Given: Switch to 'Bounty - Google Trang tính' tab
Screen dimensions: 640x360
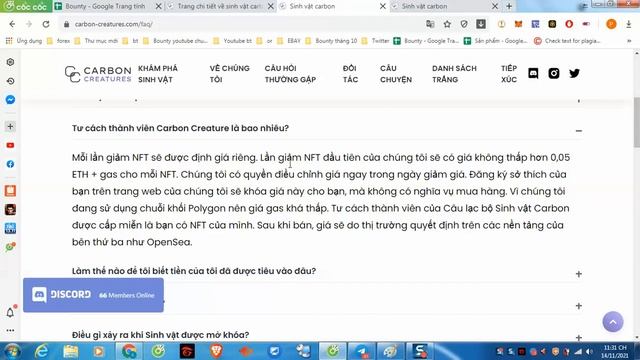Looking at the screenshot, I should click(108, 6).
